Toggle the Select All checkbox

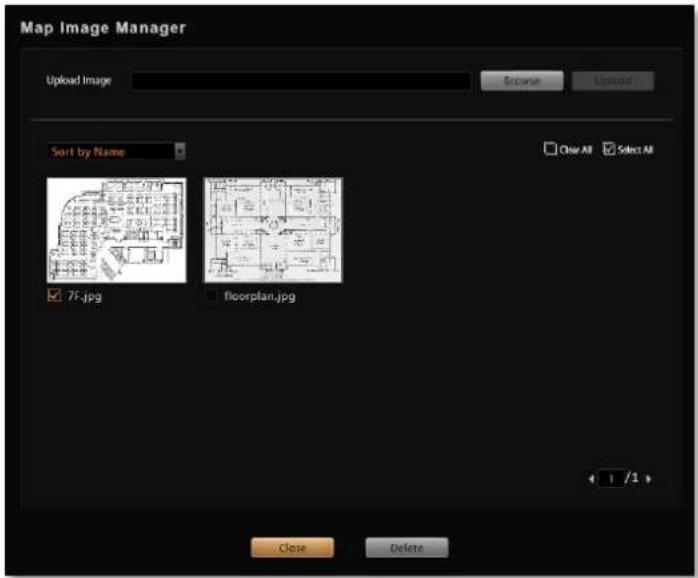[x=609, y=148]
